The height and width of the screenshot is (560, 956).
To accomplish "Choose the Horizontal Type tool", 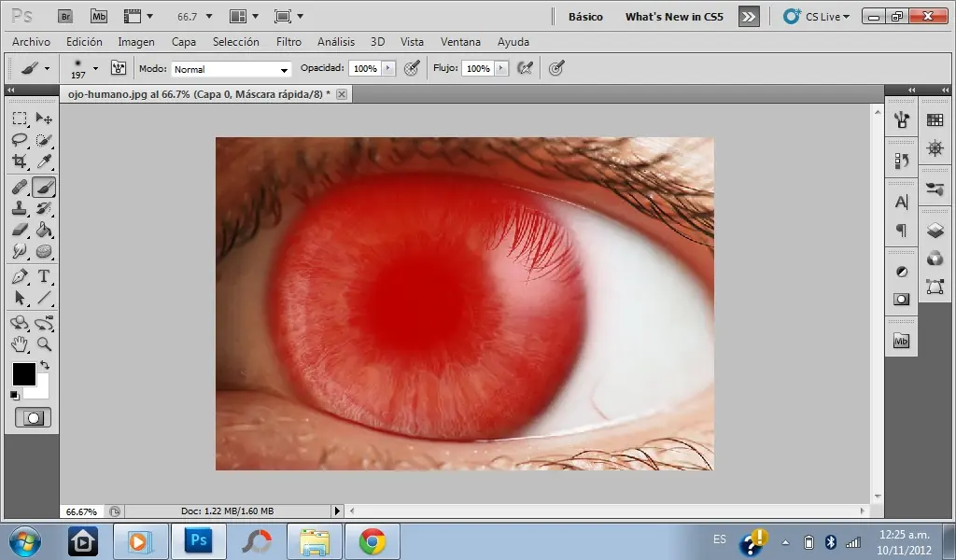I will 44,276.
